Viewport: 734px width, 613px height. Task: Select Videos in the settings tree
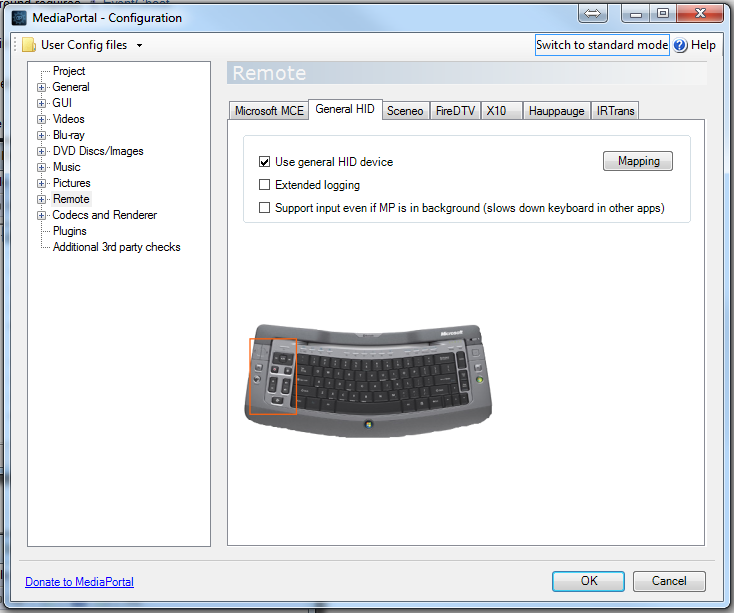click(x=68, y=119)
